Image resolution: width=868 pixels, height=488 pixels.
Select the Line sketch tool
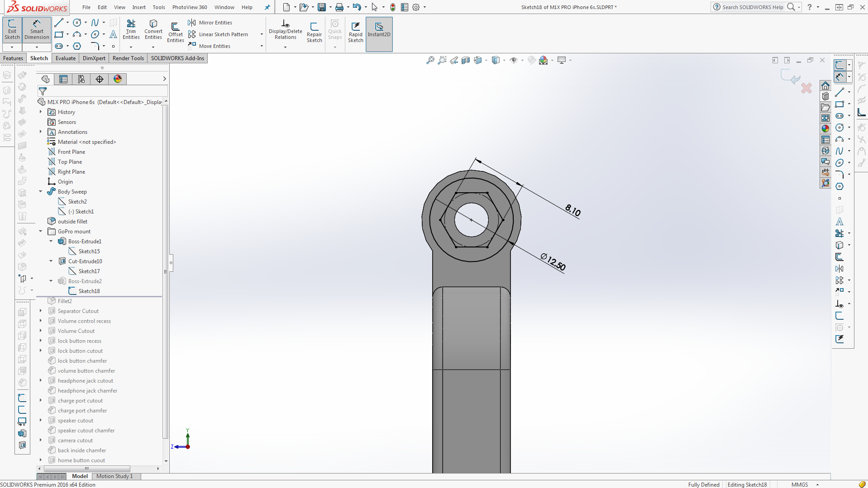click(59, 22)
